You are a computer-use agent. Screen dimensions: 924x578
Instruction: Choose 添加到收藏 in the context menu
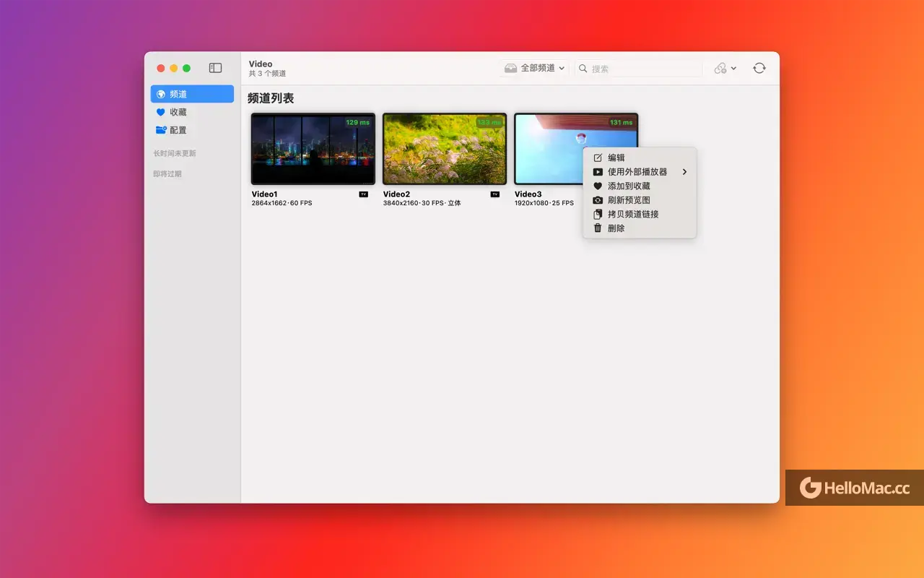click(640, 186)
